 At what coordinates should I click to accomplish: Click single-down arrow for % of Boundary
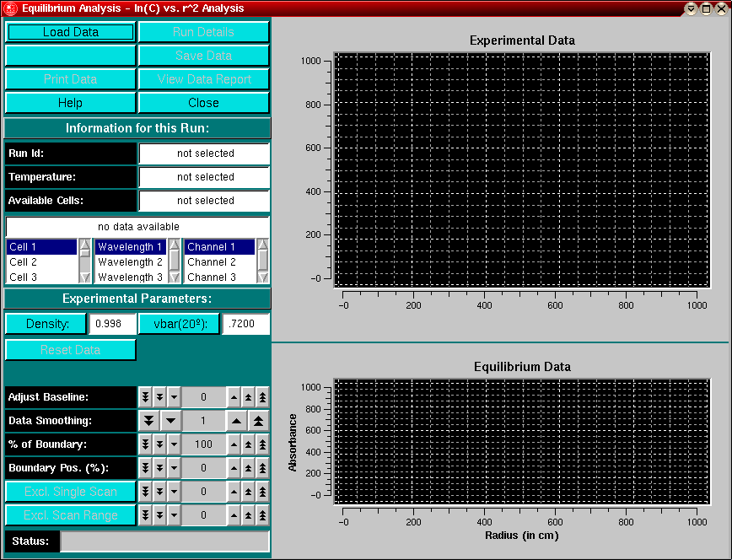(x=174, y=444)
